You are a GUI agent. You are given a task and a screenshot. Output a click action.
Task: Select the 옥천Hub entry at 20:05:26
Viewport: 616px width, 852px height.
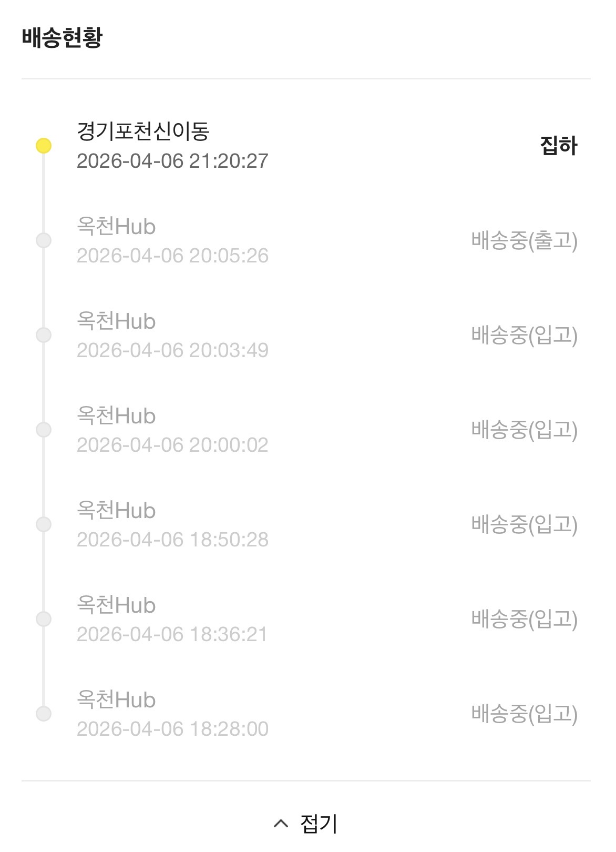pyautogui.click(x=116, y=227)
